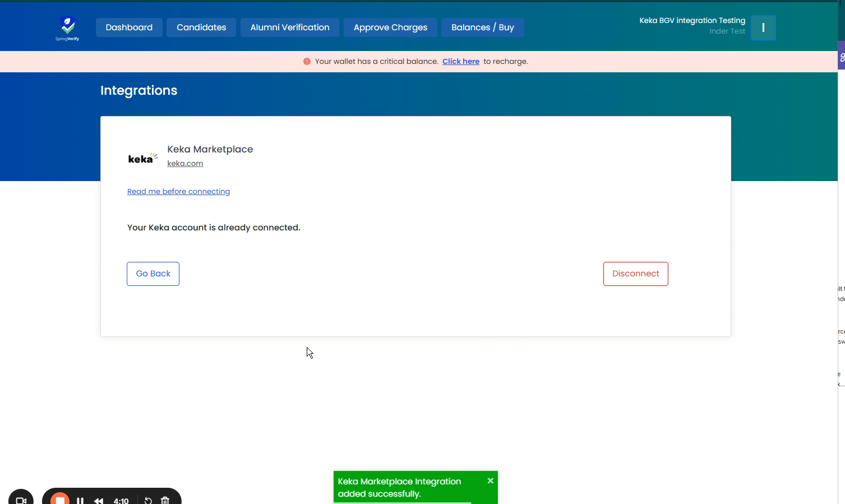Pause the screen recording
This screenshot has width=845, height=504.
click(x=80, y=500)
